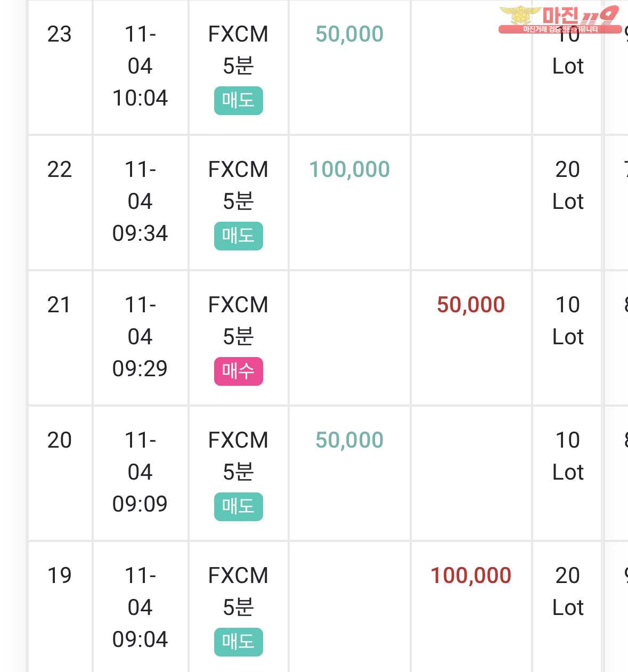Click the green 50,000 amount in row 20
Screen dimensions: 628x672
tap(349, 440)
